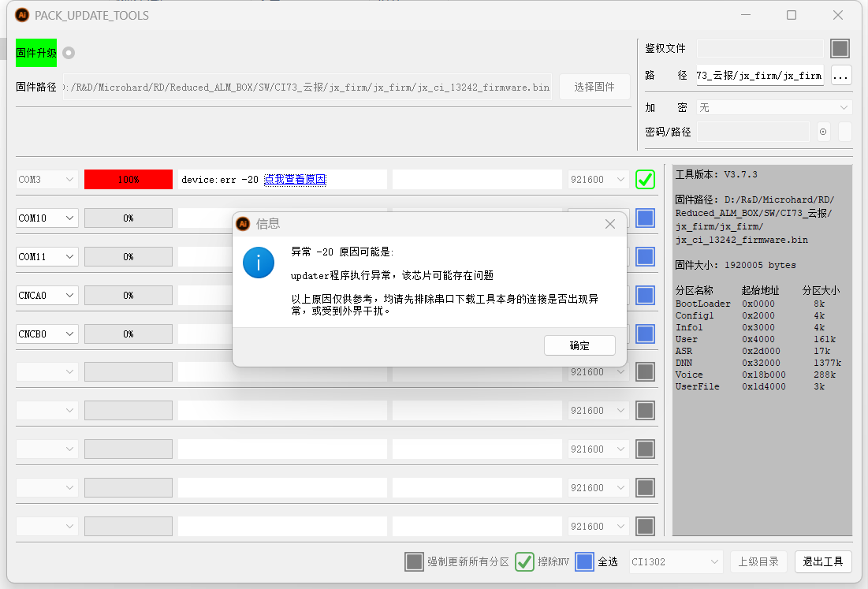Click the small square icon right of the password field
This screenshot has width=868, height=589.
pyautogui.click(x=844, y=132)
